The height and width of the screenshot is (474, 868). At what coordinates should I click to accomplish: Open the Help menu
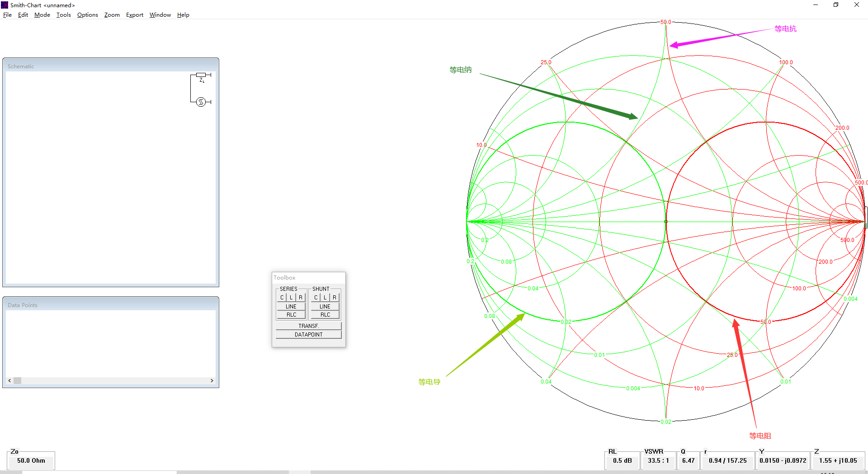click(183, 15)
